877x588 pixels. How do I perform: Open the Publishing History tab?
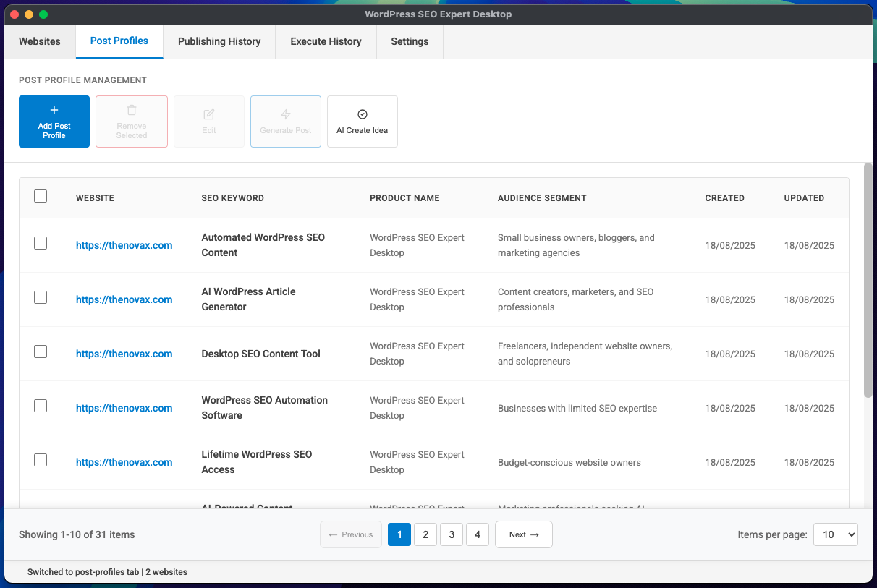[219, 41]
